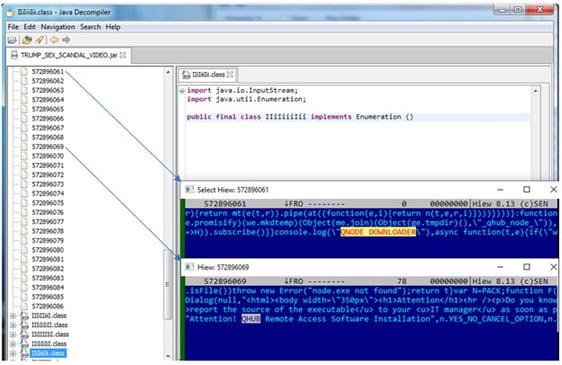Viewport: 562px width, 365px height.
Task: Click the Open Type toolbar icon
Action: 27,40
